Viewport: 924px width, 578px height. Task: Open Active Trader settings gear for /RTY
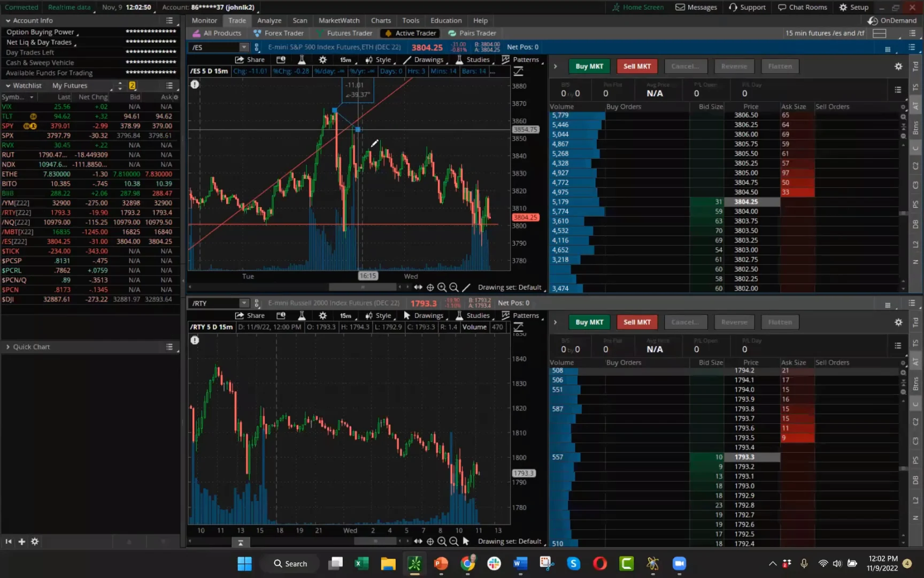click(x=898, y=322)
